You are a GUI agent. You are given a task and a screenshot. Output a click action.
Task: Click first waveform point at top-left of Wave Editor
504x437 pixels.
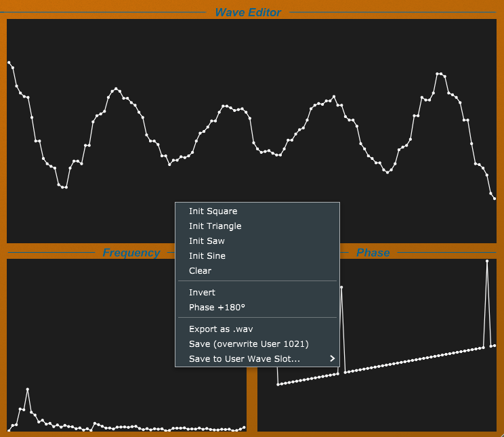click(x=9, y=62)
